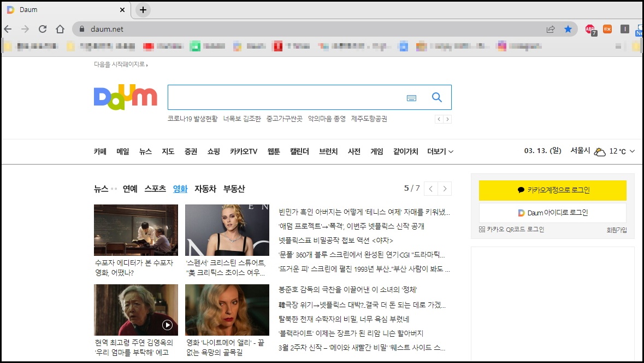Open a new browser tab
The width and height of the screenshot is (644, 363).
tap(143, 10)
